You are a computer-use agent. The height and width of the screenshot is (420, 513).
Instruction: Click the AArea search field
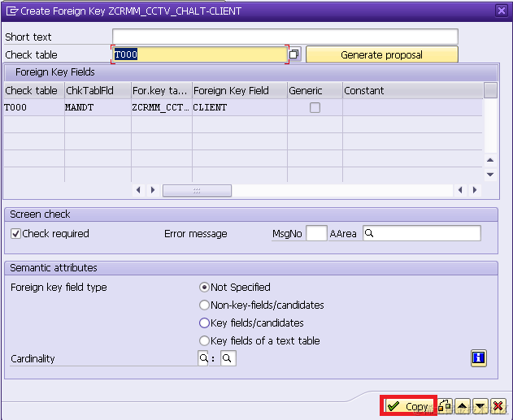422,233
